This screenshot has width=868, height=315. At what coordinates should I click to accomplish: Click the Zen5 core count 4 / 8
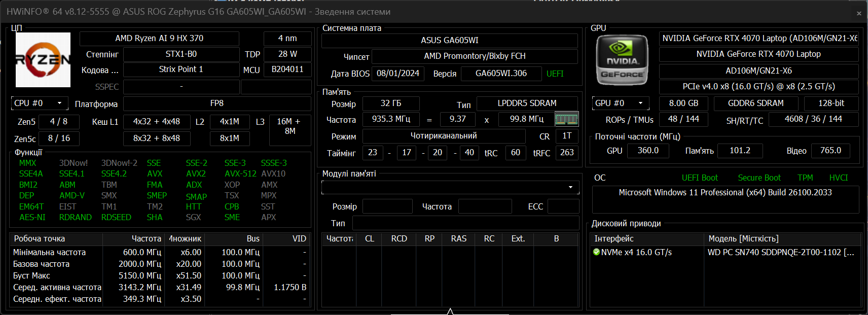tap(59, 122)
